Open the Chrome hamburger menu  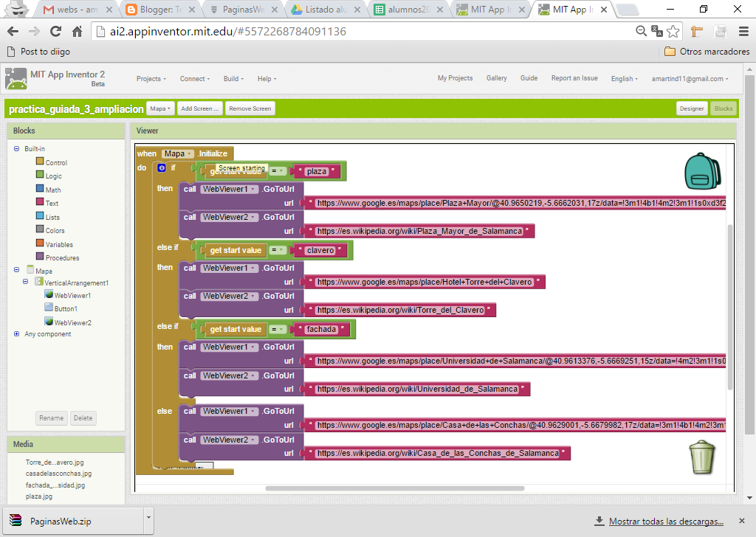pos(743,31)
